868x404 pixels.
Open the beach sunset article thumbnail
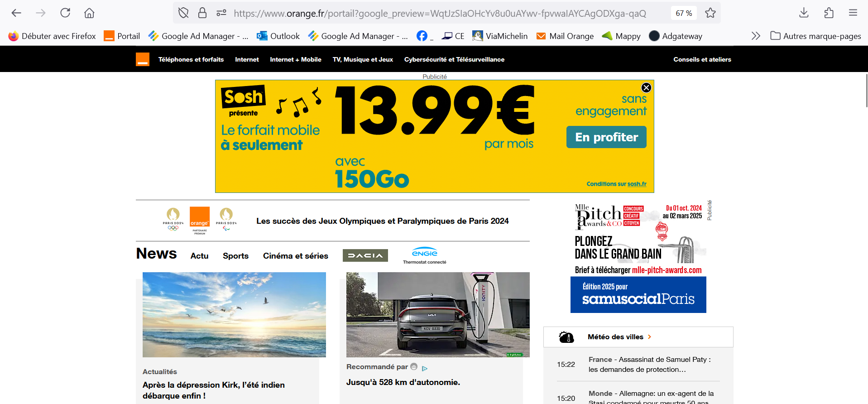[234, 314]
